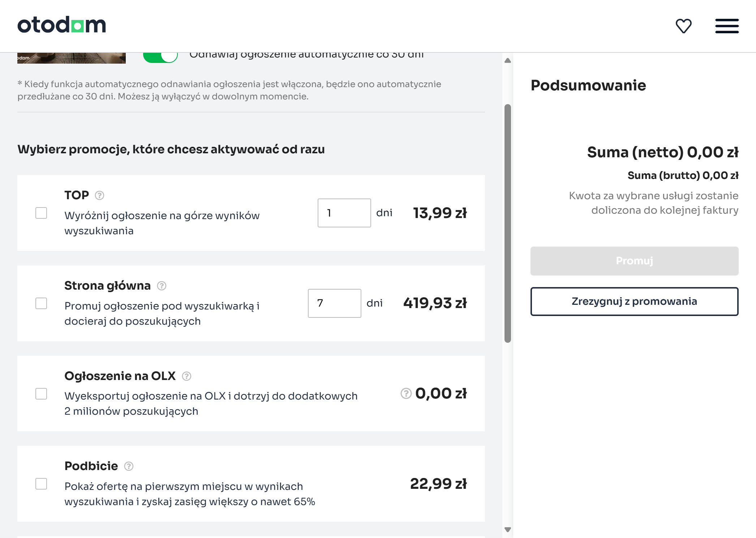Open the favorites heart icon

click(683, 26)
